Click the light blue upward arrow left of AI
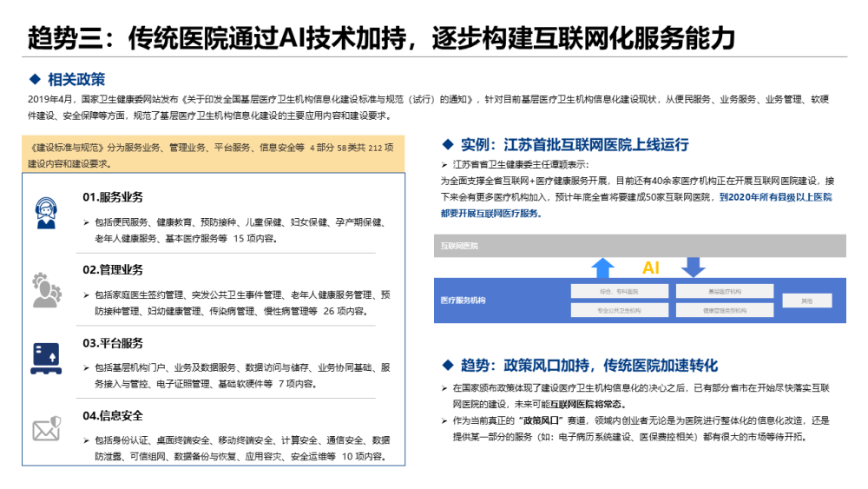Image resolution: width=868 pixels, height=489 pixels. point(603,268)
